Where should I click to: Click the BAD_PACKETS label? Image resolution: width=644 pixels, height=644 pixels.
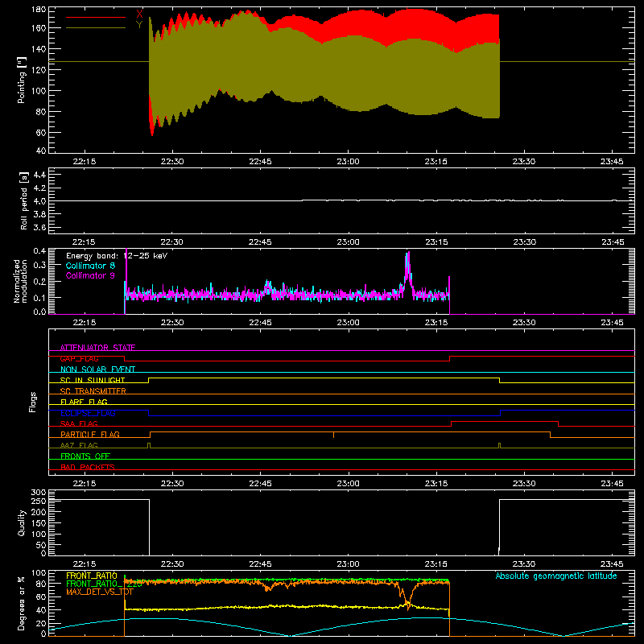88,467
